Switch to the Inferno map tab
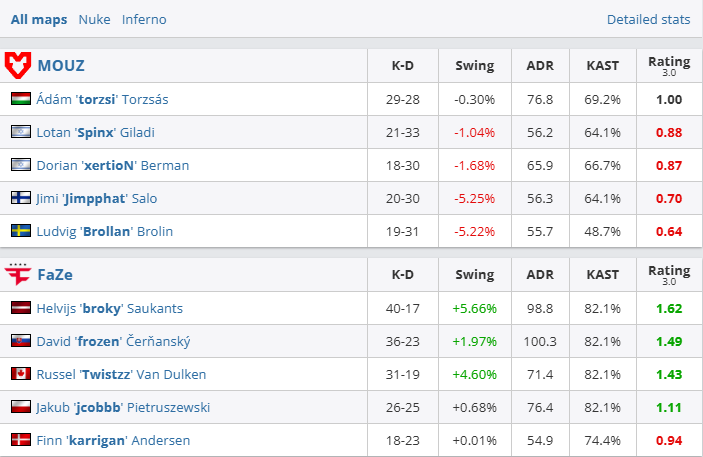 point(144,19)
